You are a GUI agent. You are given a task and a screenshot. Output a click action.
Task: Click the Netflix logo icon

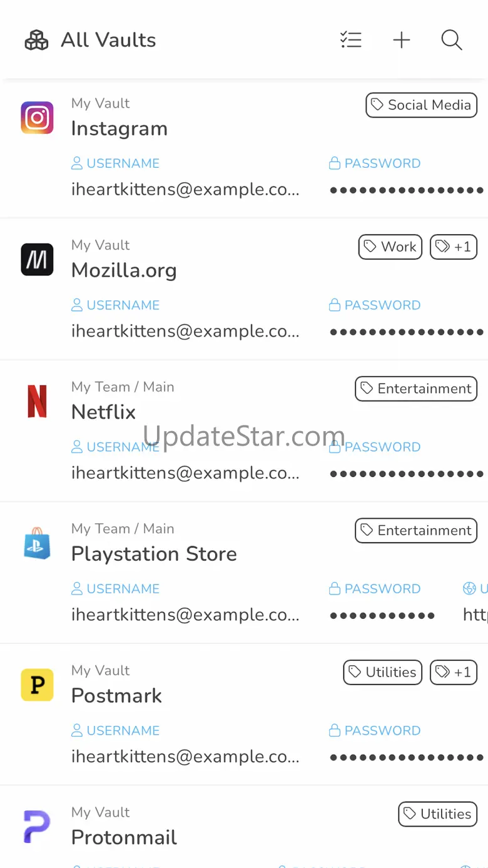[37, 401]
